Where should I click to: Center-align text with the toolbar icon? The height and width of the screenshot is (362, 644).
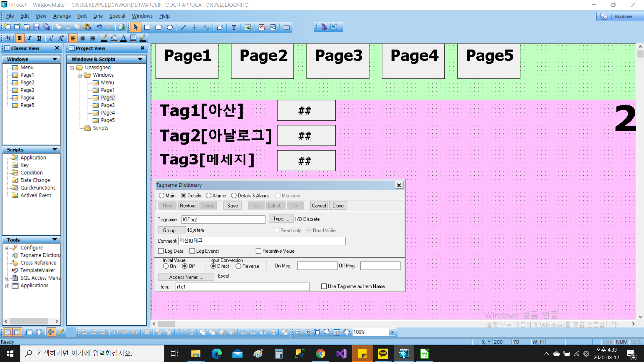[83, 38]
